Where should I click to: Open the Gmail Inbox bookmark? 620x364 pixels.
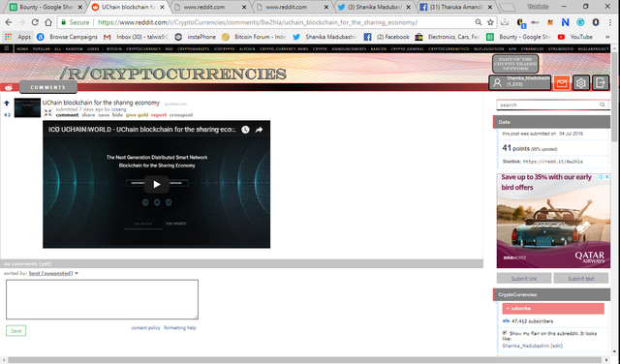point(136,37)
